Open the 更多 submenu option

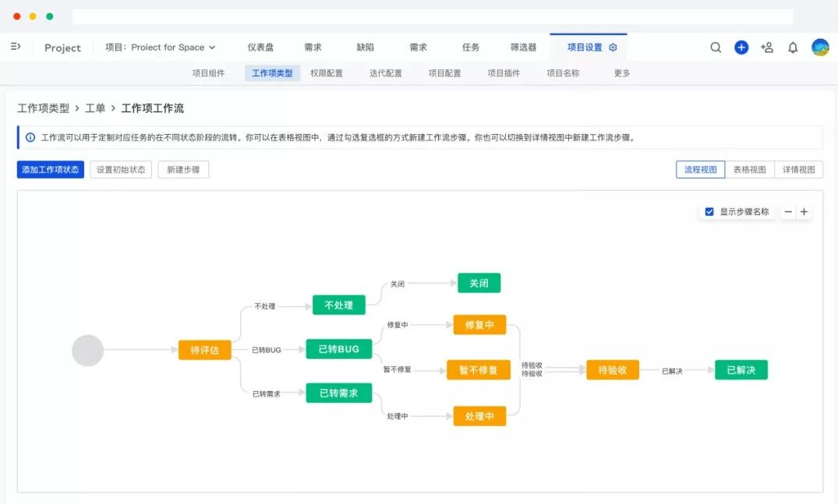point(622,73)
